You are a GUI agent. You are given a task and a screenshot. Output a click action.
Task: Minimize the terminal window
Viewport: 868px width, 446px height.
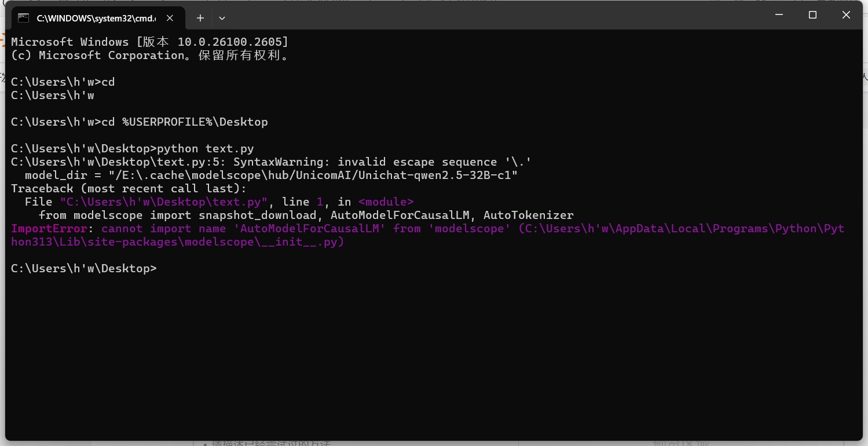pyautogui.click(x=779, y=15)
